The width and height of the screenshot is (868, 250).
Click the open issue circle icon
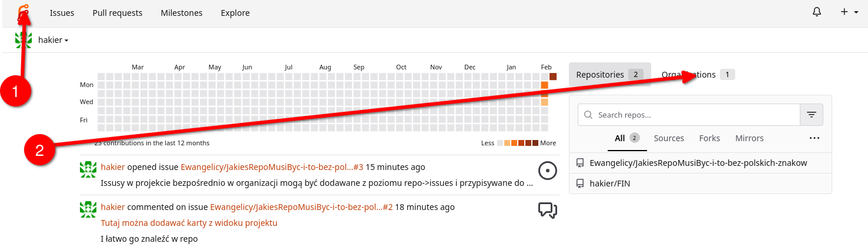pyautogui.click(x=547, y=171)
